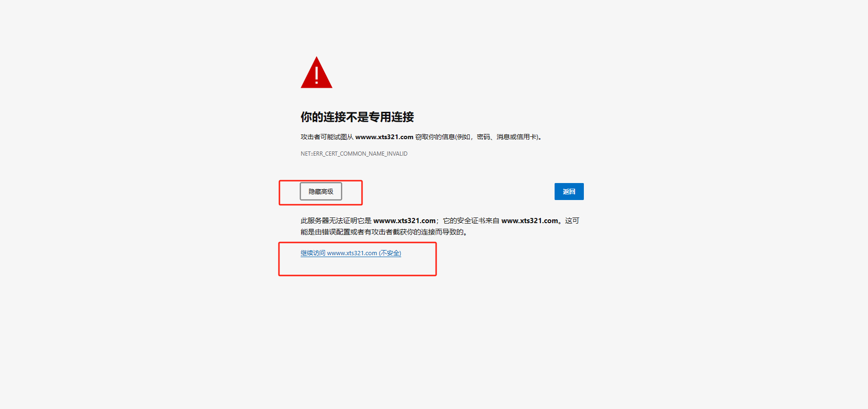Click the 继续访问 words of the proceed link
The height and width of the screenshot is (409, 868).
pos(313,253)
